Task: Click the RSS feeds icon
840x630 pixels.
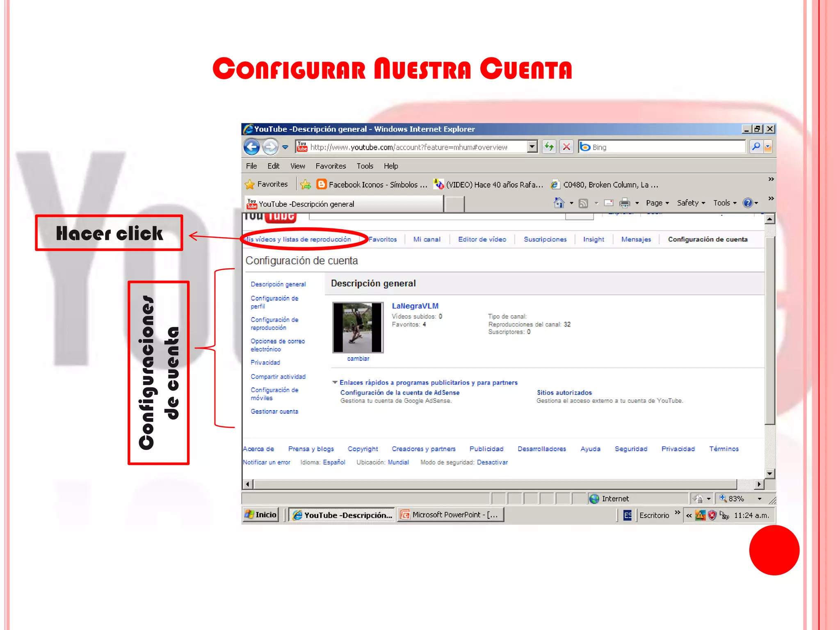Action: (583, 203)
